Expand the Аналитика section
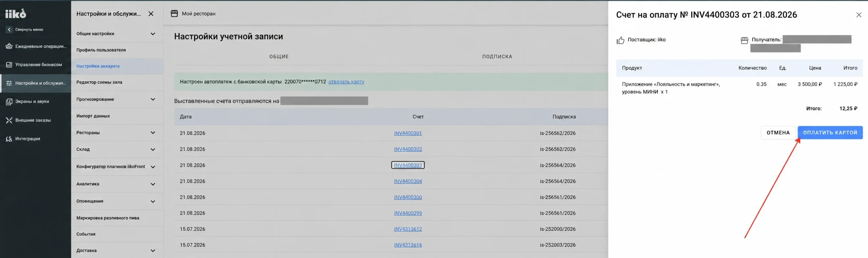This screenshot has width=868, height=258. [153, 184]
